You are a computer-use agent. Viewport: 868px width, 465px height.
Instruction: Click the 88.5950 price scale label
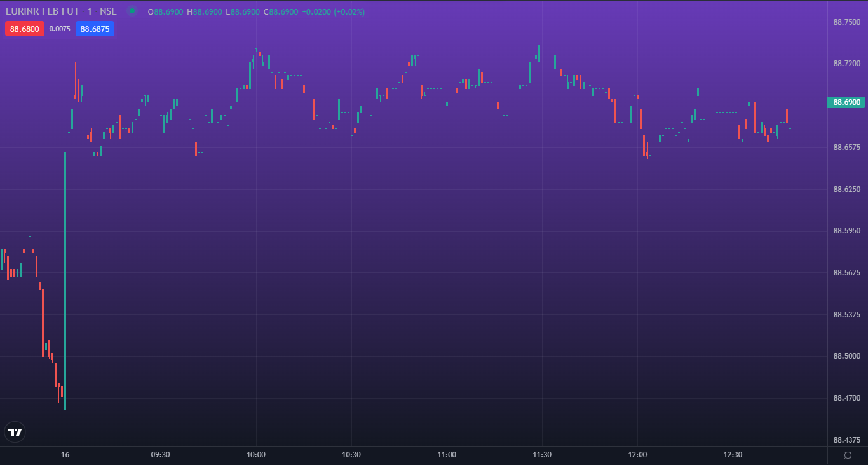(x=846, y=231)
